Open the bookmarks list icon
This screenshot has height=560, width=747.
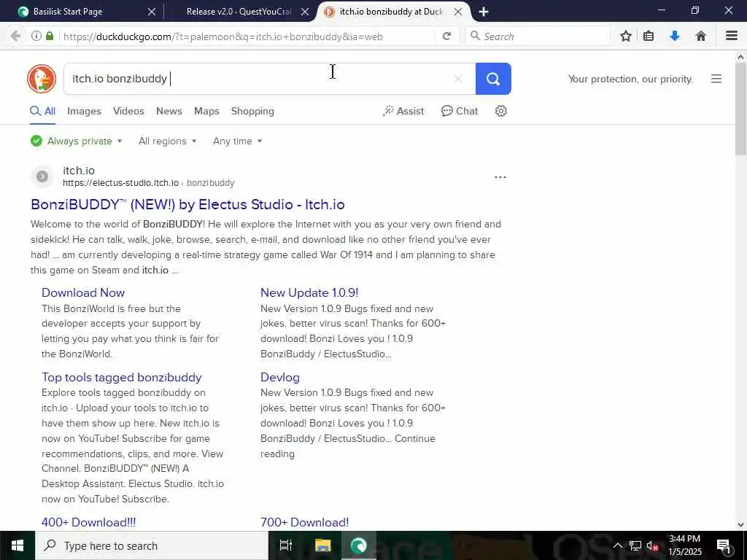click(x=649, y=36)
